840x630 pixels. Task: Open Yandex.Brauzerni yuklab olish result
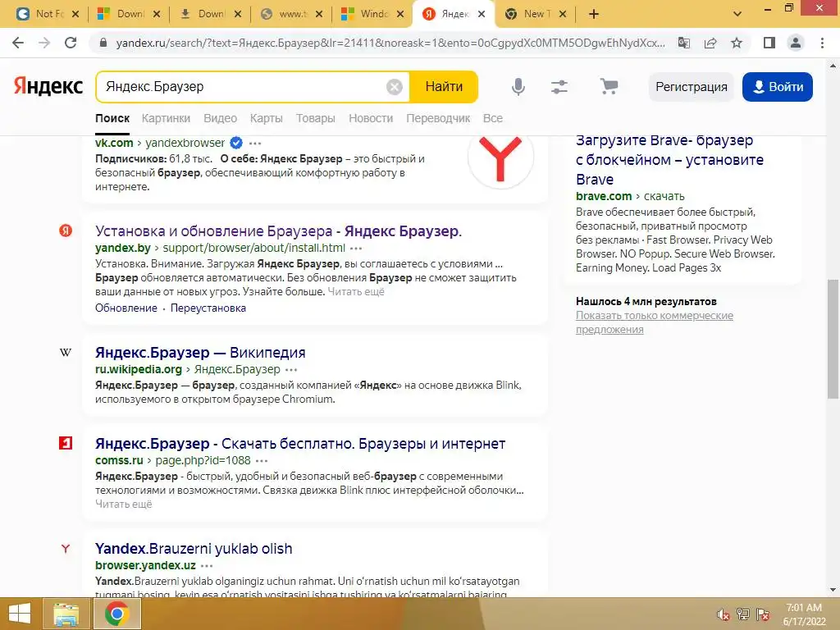(x=194, y=549)
